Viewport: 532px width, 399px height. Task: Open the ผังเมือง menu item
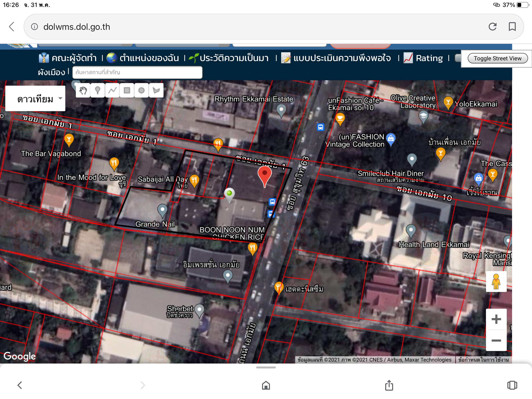(51, 72)
